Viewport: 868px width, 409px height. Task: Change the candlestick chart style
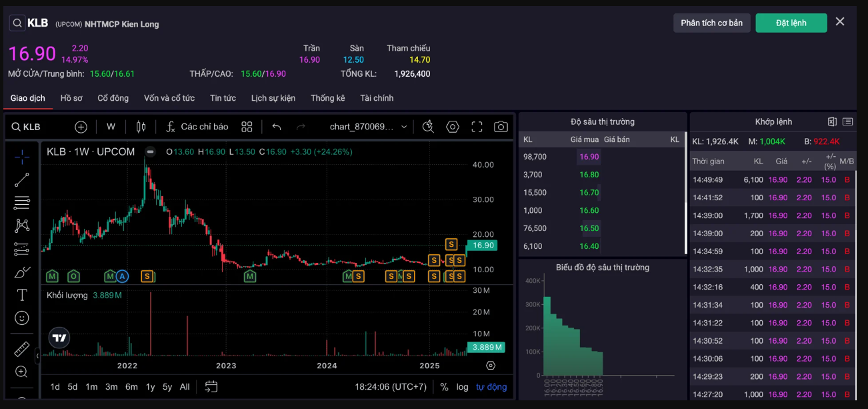(141, 127)
